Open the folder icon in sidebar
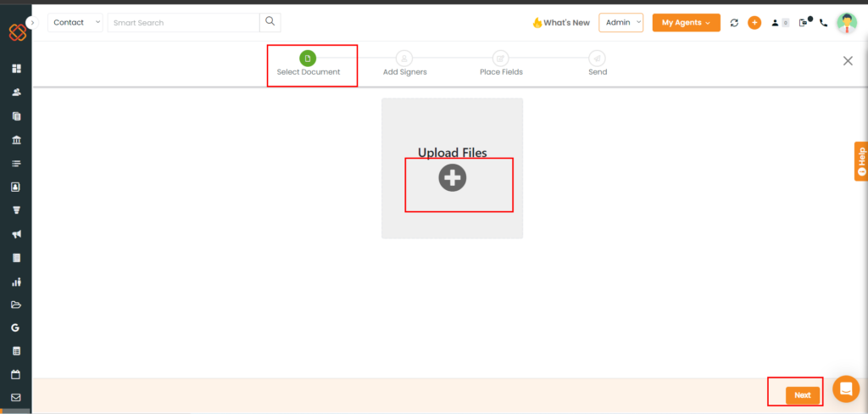Viewport: 868px width, 414px height. [x=16, y=305]
